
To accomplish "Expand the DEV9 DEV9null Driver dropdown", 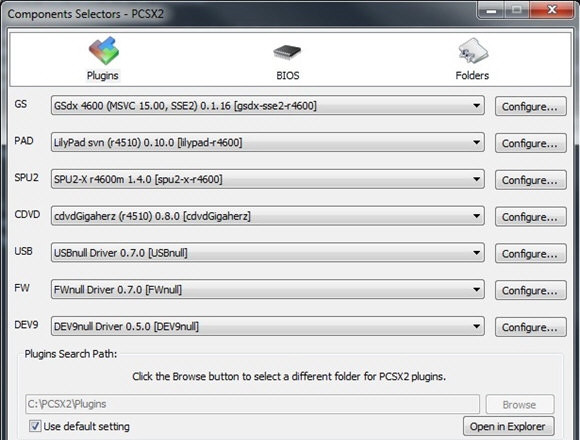I will 267,326.
